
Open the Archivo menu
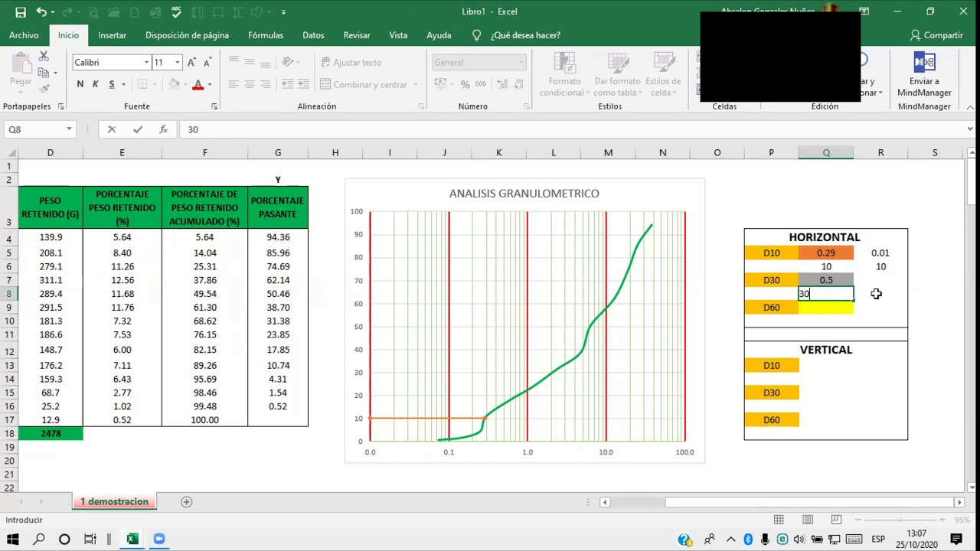(24, 35)
